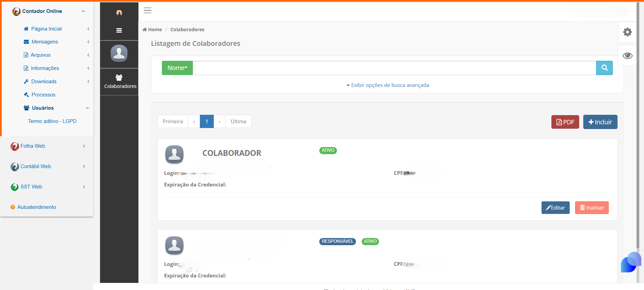
Task: Export the list as PDF
Action: click(565, 122)
